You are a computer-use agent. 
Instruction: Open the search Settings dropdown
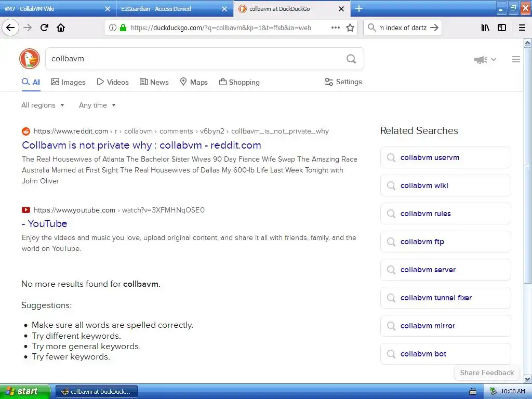pyautogui.click(x=343, y=82)
